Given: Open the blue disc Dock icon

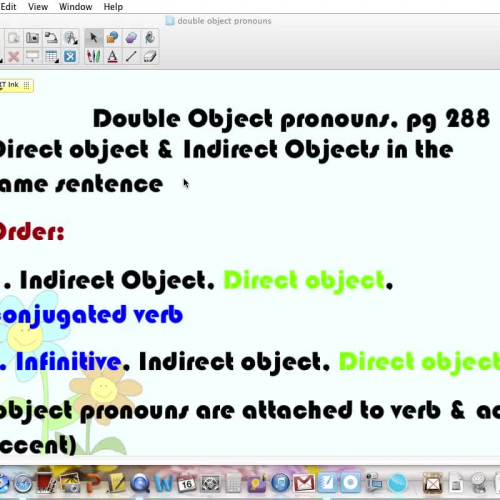Looking at the screenshot, I should tap(350, 483).
